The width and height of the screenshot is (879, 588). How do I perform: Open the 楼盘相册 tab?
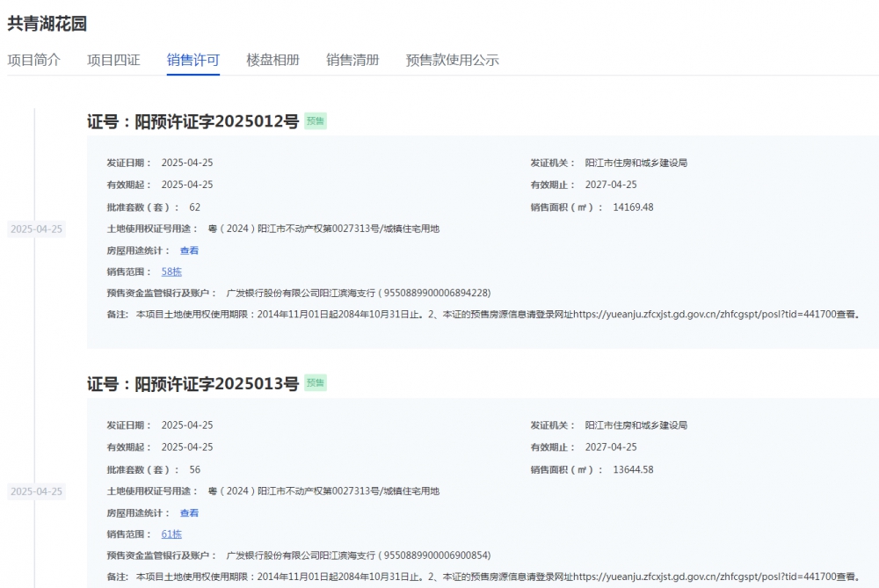coord(272,60)
